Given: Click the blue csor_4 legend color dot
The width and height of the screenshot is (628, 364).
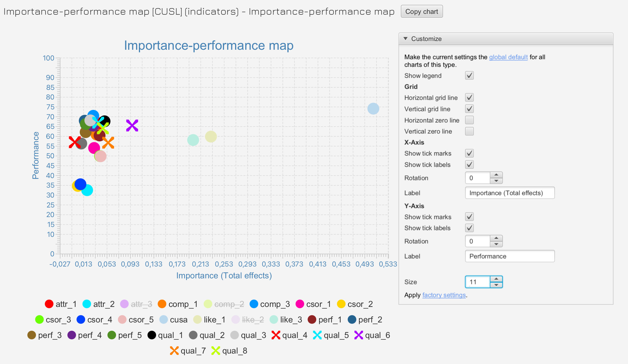Looking at the screenshot, I should point(81,320).
